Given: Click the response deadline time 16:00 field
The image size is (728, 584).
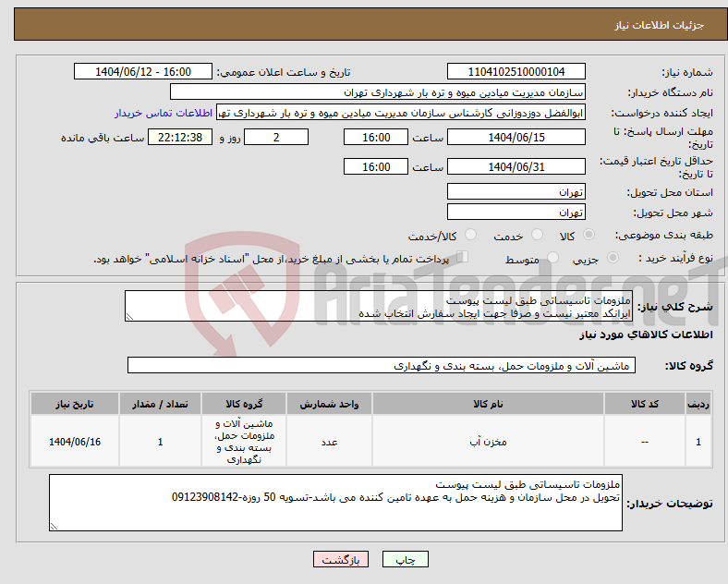Looking at the screenshot, I should pos(376,137).
